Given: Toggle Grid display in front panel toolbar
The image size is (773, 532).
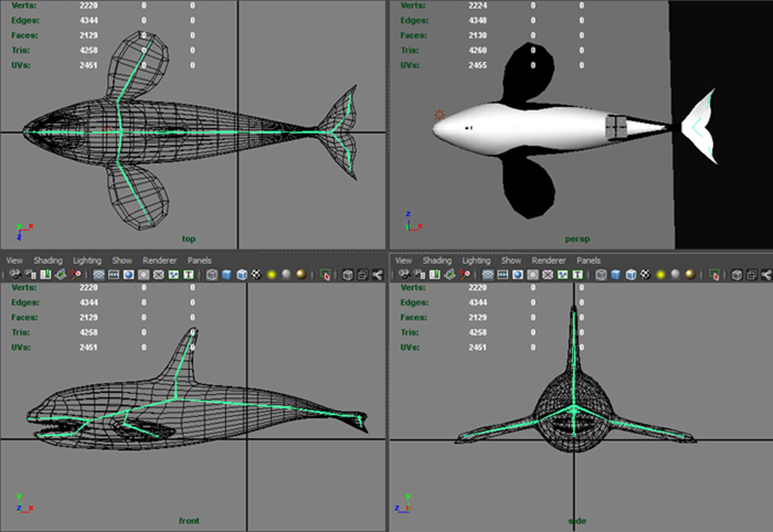Looking at the screenshot, I should (x=98, y=275).
